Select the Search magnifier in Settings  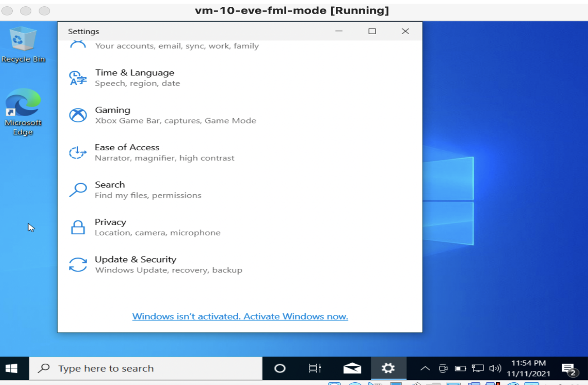78,189
